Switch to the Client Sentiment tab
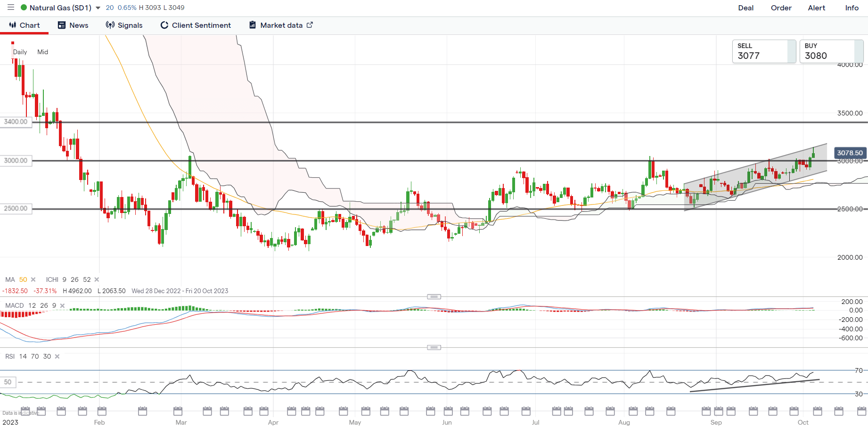The image size is (868, 427). (196, 25)
